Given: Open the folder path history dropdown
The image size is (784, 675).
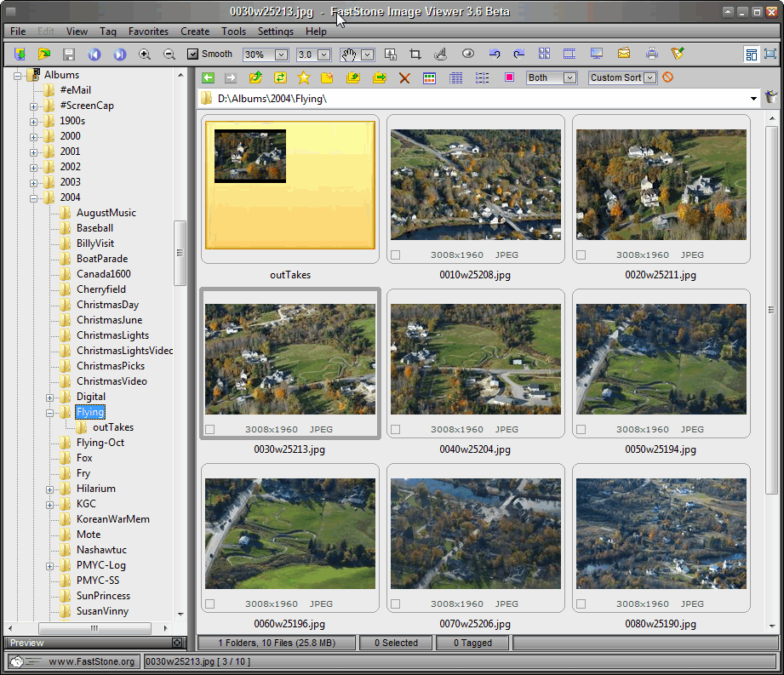Looking at the screenshot, I should pos(753,99).
